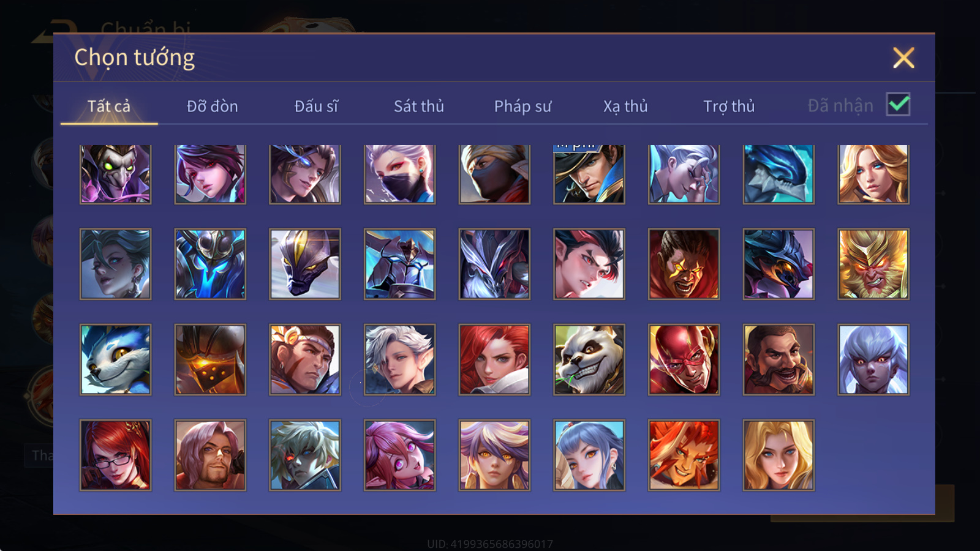Select the cowboy-hat hero with free label
Screen dimensions: 980x551
589,174
